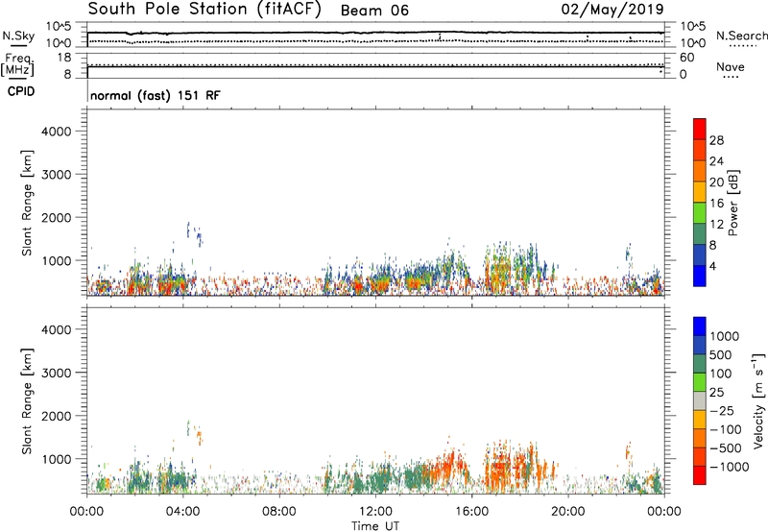The height and width of the screenshot is (532, 768).
Task: Pick the yellow 16-20 dB power colorbar segment
Action: [x=700, y=191]
